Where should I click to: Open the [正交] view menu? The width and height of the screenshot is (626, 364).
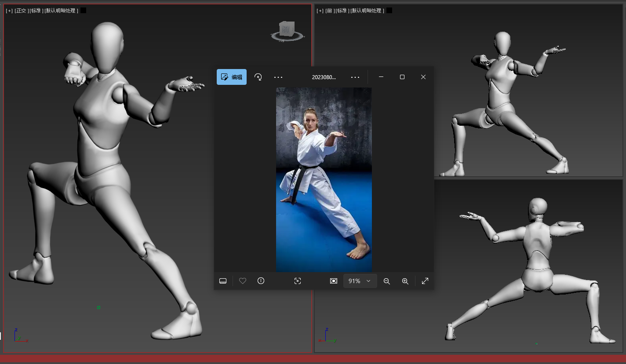click(x=21, y=11)
